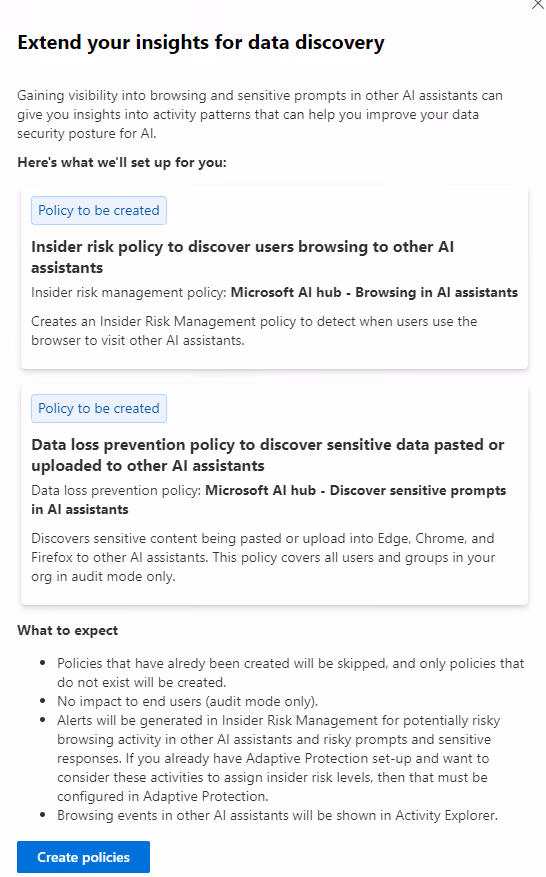Click the bullet mentioning Activity Explorer
The width and height of the screenshot is (546, 877).
pos(277,815)
